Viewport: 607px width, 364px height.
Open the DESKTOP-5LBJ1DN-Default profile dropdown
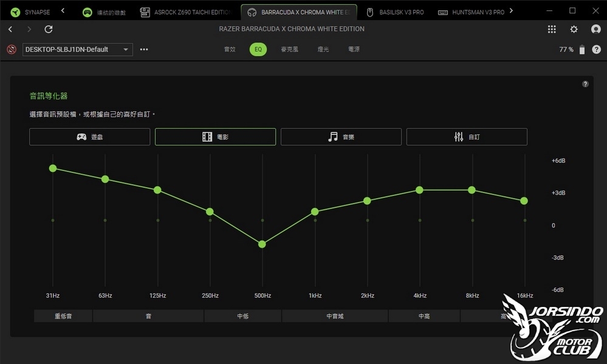point(77,50)
